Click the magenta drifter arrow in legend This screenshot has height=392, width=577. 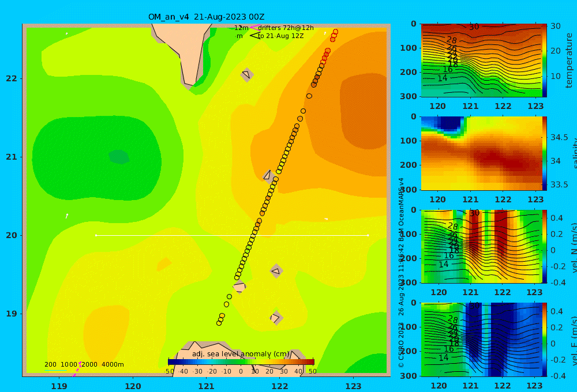click(x=254, y=27)
